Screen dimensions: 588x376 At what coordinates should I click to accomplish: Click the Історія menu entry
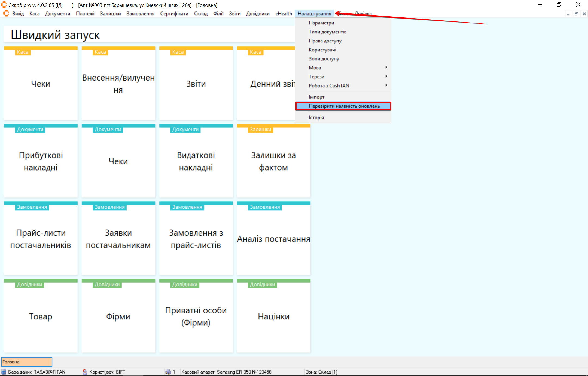[x=316, y=118]
